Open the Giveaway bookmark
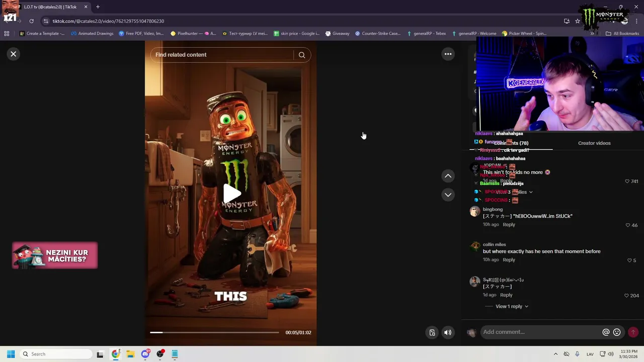Viewport: 644px width, 362px height. coord(337,34)
